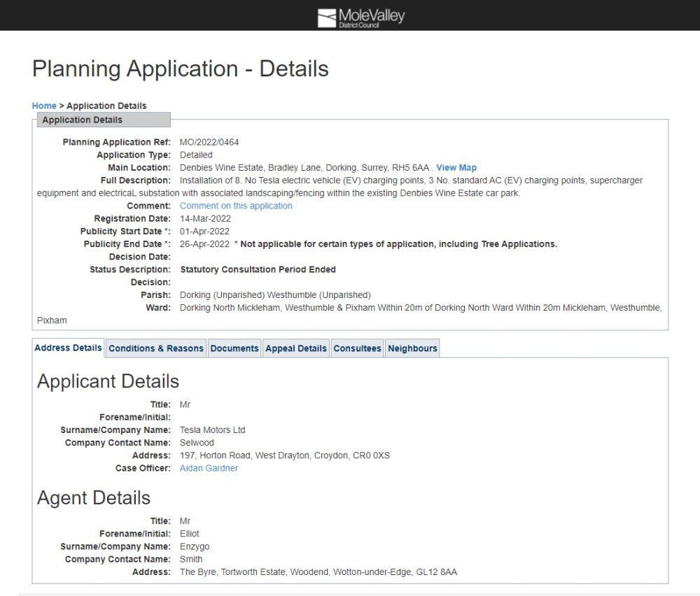Click company contact name Selwood
This screenshot has width=700, height=596.
(197, 443)
